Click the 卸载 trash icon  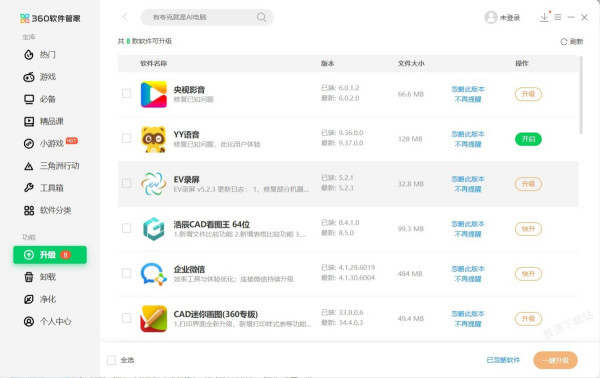coord(29,277)
